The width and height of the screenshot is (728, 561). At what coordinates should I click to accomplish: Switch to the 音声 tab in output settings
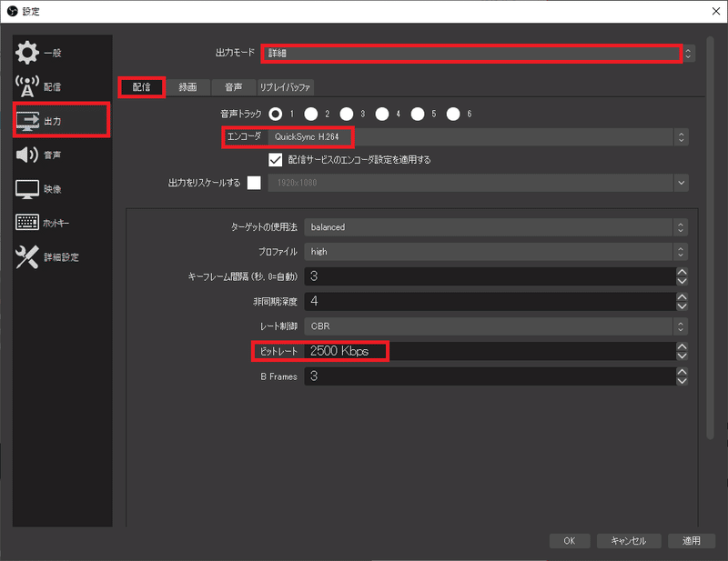[234, 86]
